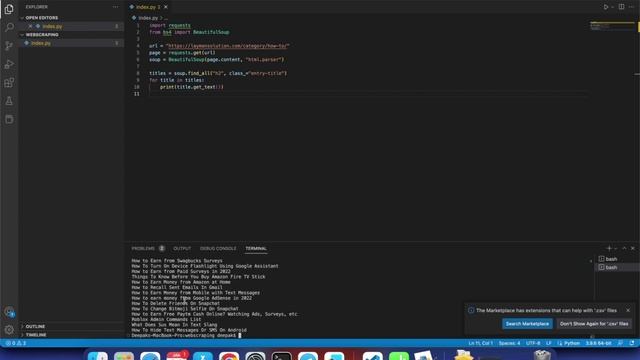Open Visual Studio Code from the Dock

[373, 356]
